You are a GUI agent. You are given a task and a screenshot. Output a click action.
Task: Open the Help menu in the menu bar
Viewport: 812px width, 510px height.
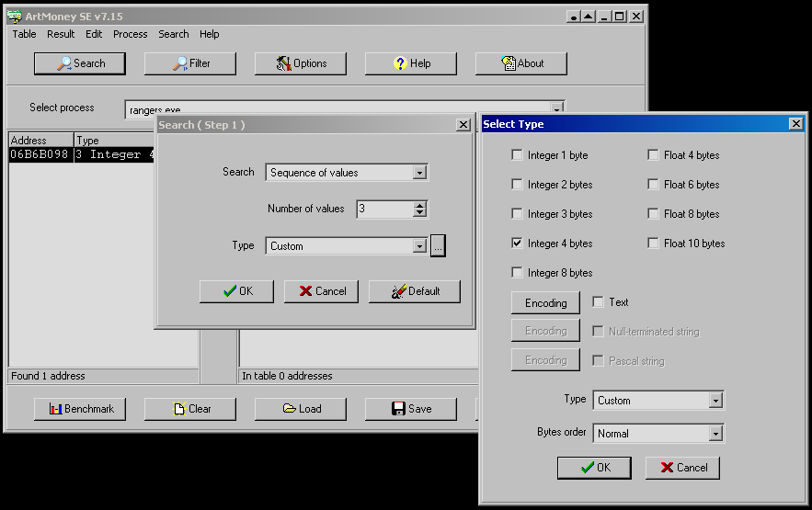pyautogui.click(x=210, y=34)
